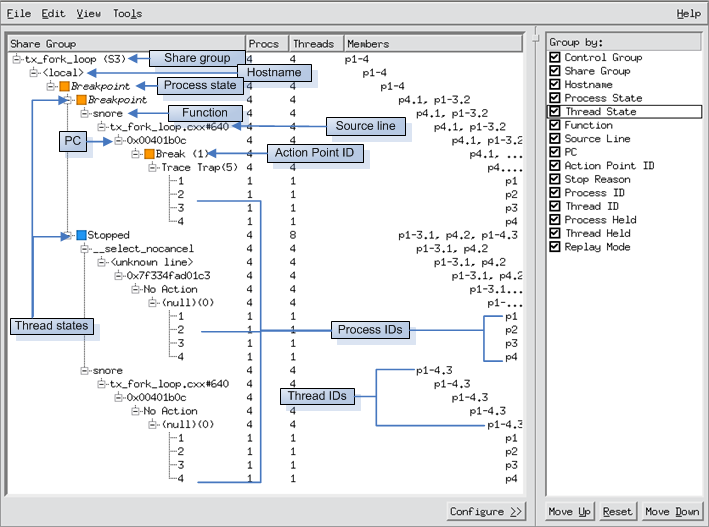Toggle the Stop Reason grouping checkbox
Image resolution: width=709 pixels, height=527 pixels.
click(x=555, y=179)
